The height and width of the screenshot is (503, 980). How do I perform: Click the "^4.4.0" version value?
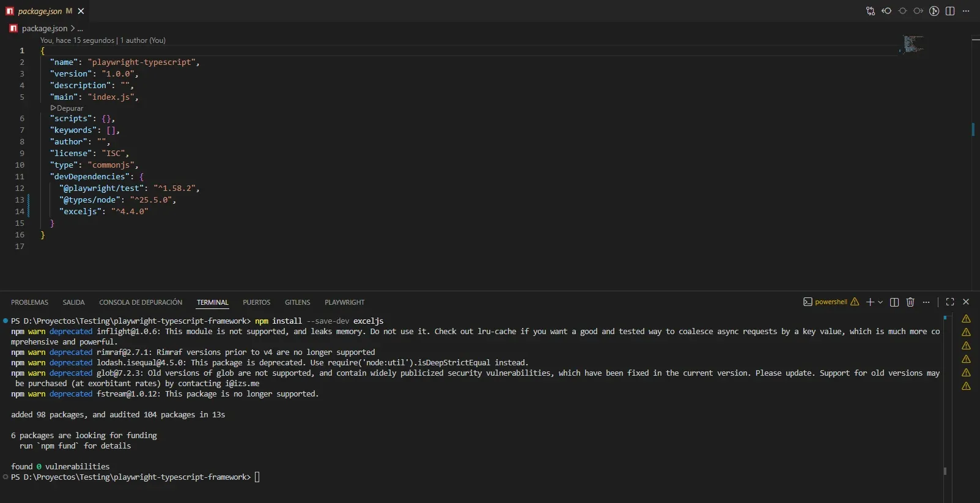130,211
